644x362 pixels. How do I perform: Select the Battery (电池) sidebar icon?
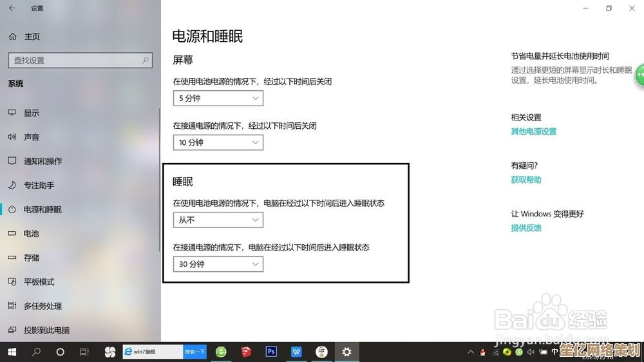12,234
